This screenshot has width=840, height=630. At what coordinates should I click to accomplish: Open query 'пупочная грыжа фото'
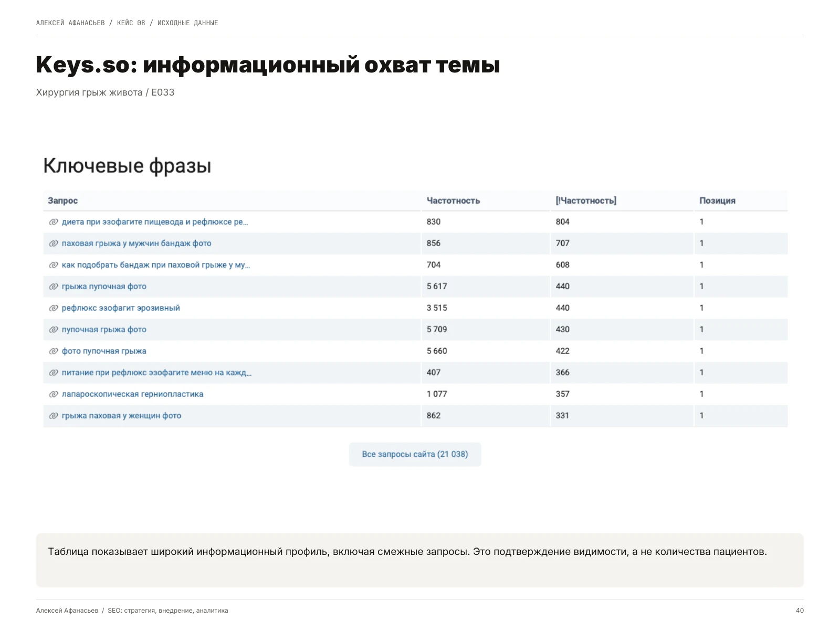click(104, 330)
